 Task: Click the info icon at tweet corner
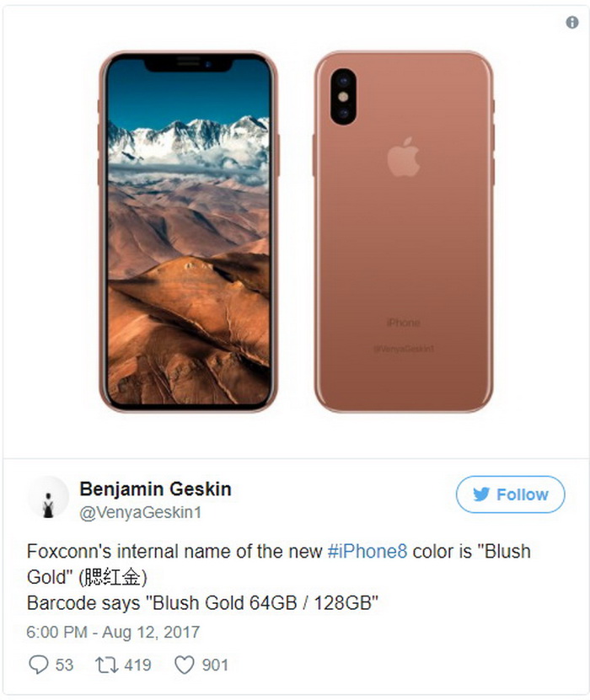pos(571,22)
